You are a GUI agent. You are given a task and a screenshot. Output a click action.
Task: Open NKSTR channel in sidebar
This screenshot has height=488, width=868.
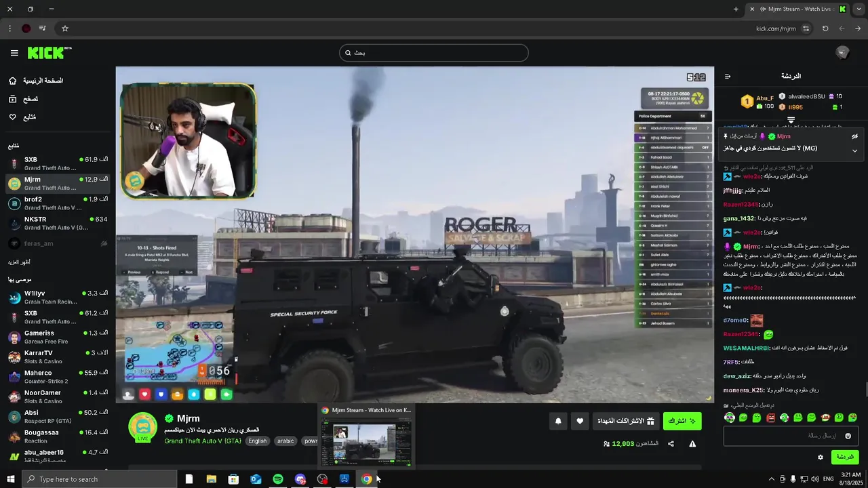58,223
